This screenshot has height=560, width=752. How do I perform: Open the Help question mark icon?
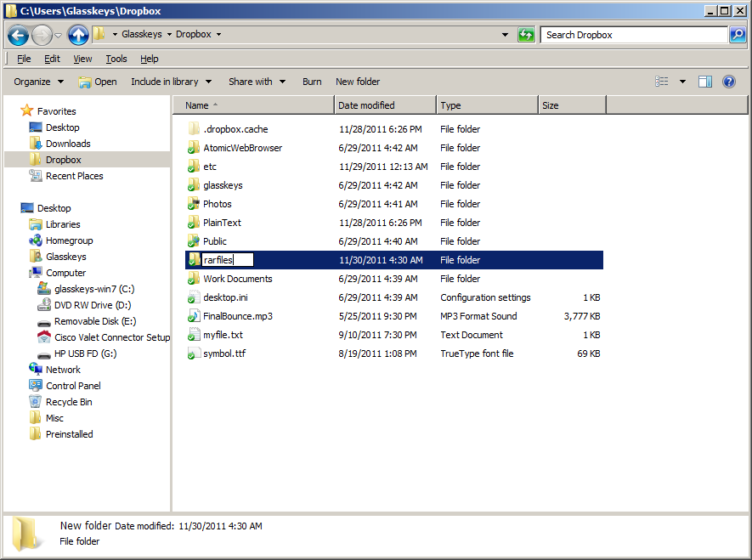(728, 82)
